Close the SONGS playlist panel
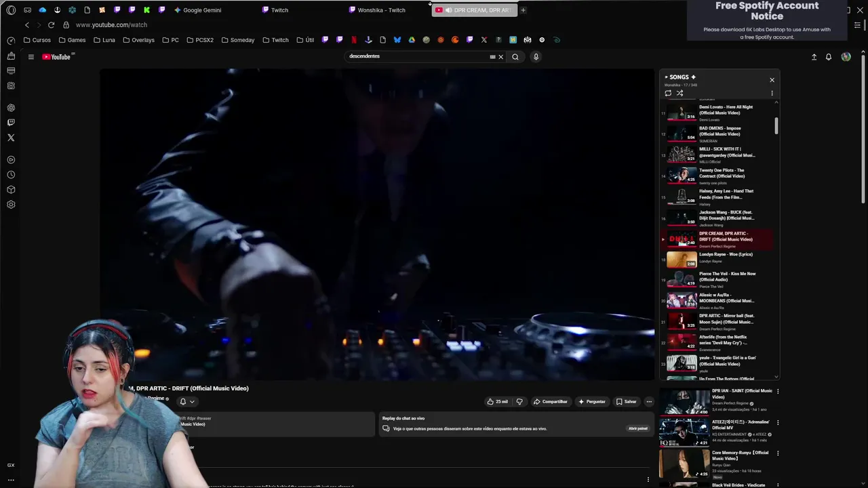Screen dimensions: 868x488 pyautogui.click(x=772, y=80)
